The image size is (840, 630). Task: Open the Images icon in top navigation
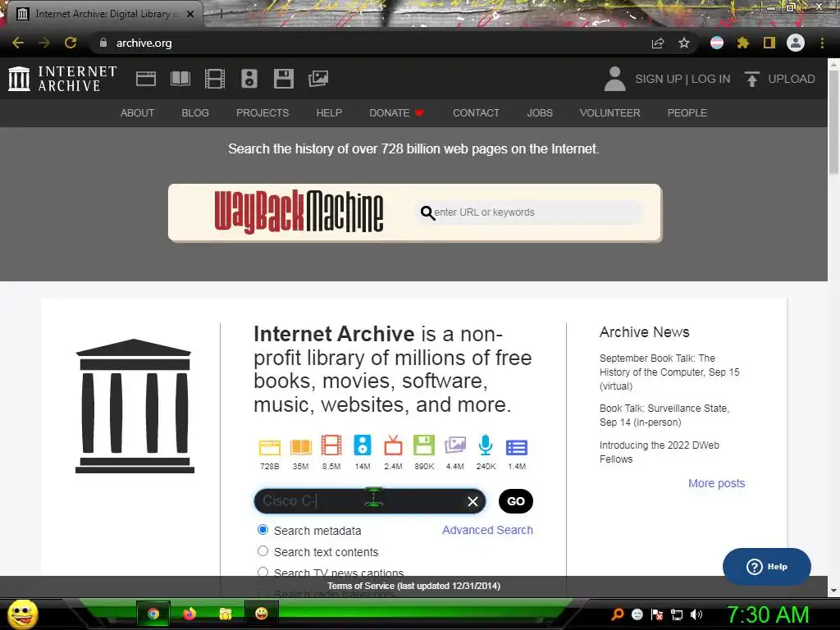pos(318,79)
